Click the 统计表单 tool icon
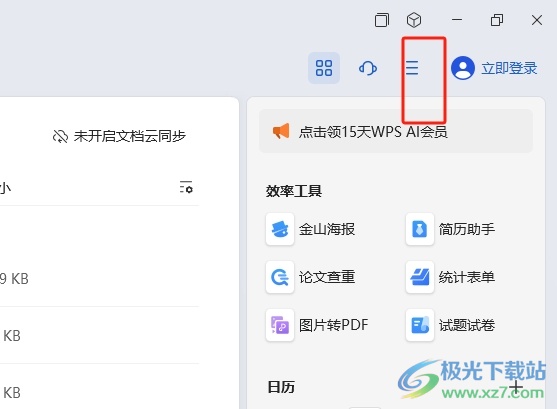The width and height of the screenshot is (557, 409). click(420, 277)
